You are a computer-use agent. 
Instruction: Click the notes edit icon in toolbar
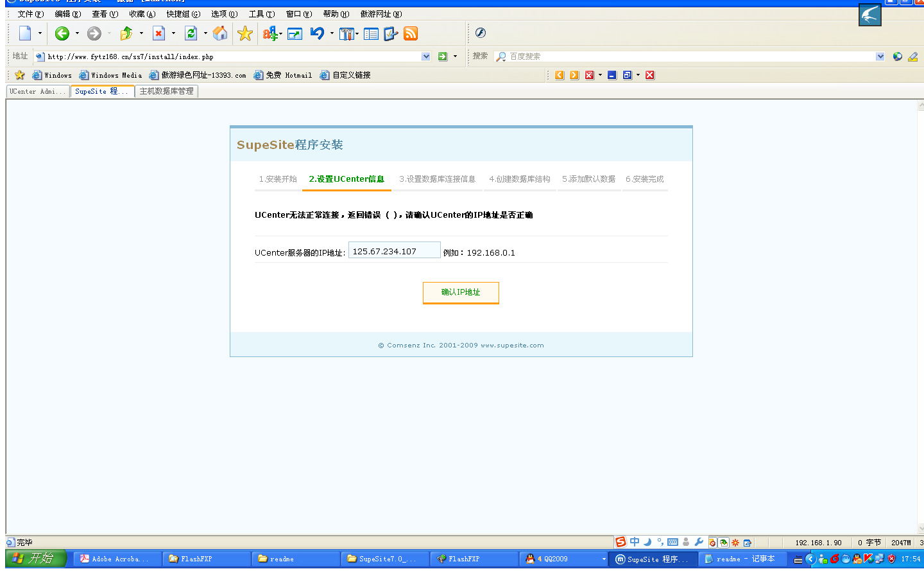[391, 34]
